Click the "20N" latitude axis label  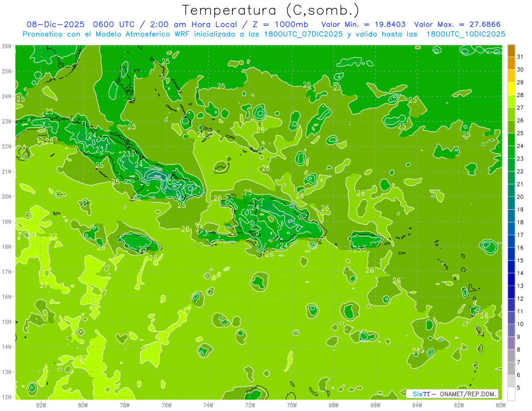7,196
